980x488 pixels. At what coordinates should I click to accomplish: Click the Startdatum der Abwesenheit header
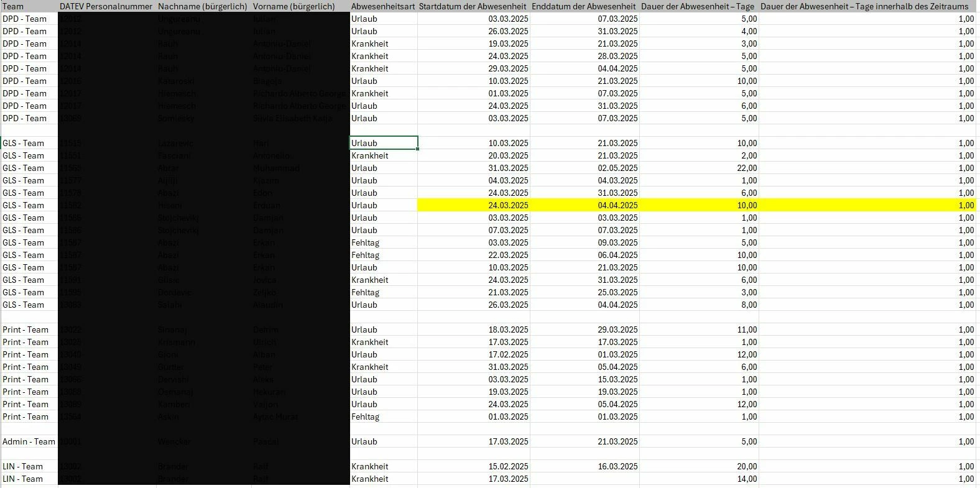point(473,6)
